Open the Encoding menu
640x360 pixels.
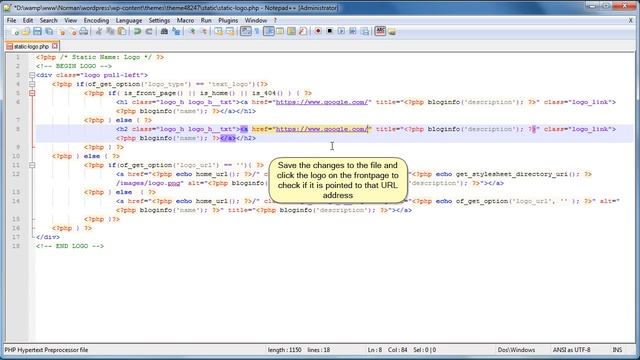(96, 20)
